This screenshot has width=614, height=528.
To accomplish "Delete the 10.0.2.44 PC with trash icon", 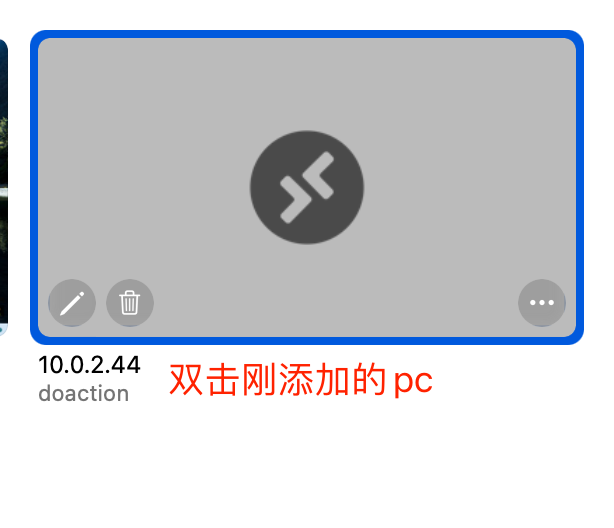I will (x=130, y=302).
